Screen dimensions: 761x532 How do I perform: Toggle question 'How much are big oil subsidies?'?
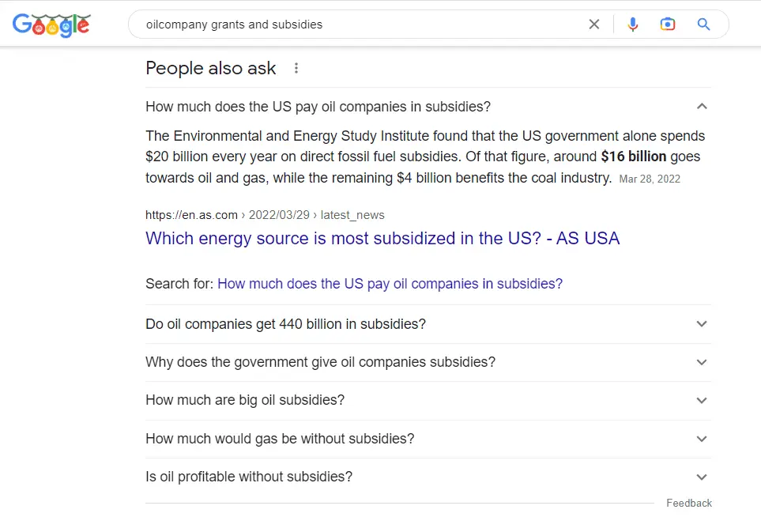click(x=245, y=400)
